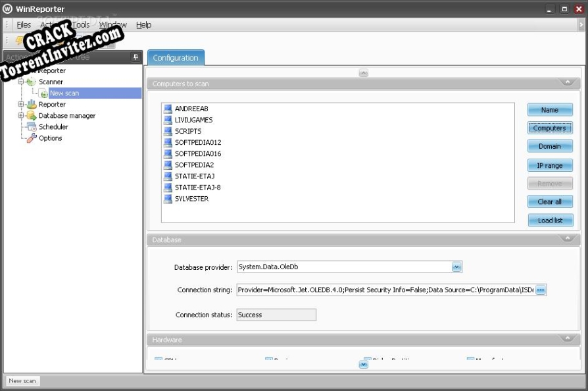
Task: Expand the Reporter tree node
Action: coord(20,104)
